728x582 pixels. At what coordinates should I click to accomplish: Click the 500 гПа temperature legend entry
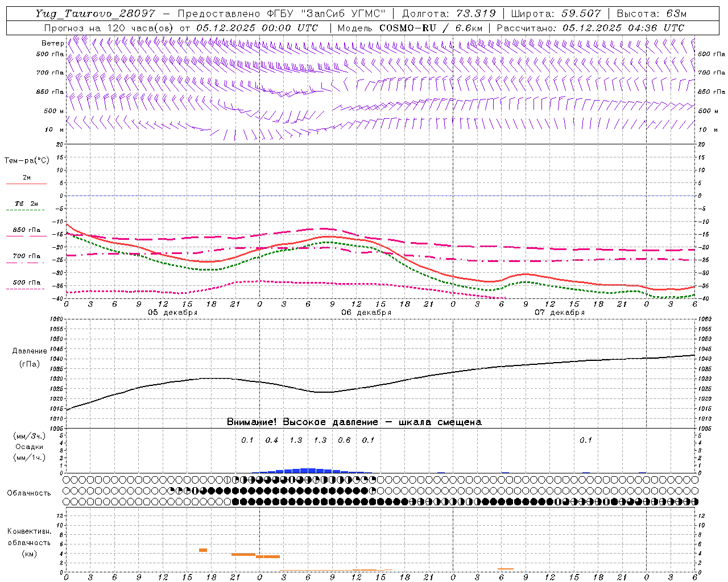coord(26,282)
